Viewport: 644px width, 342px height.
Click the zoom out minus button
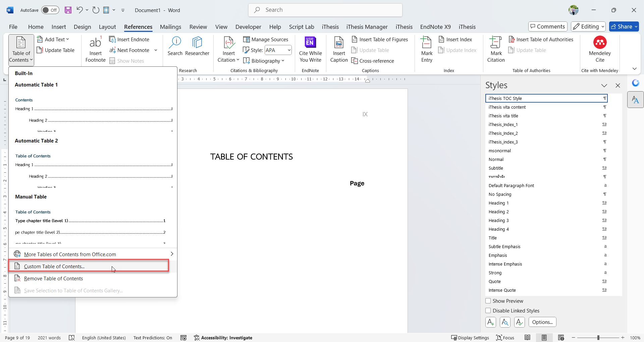pos(574,338)
